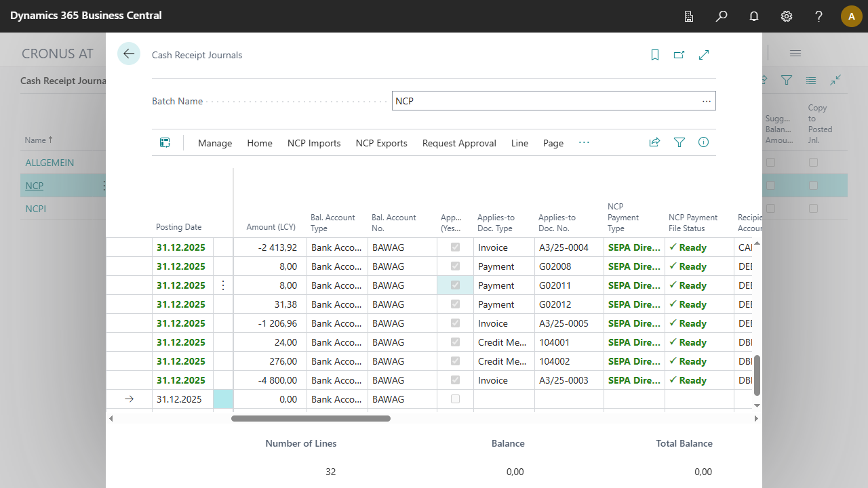Image resolution: width=868 pixels, height=488 pixels.
Task: Click the back arrow button
Action: click(x=129, y=54)
